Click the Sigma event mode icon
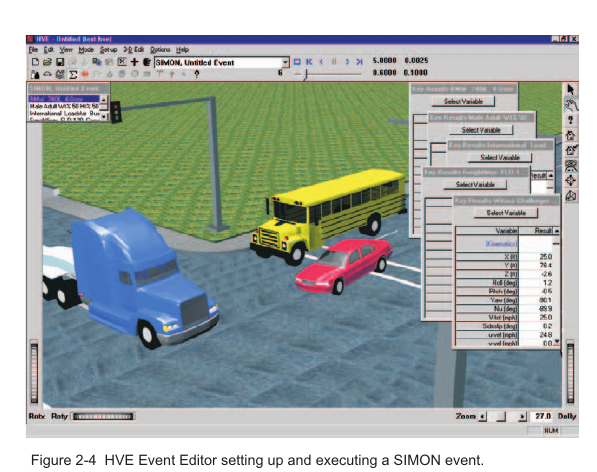Screen dimensions: 597x472 click(x=72, y=74)
